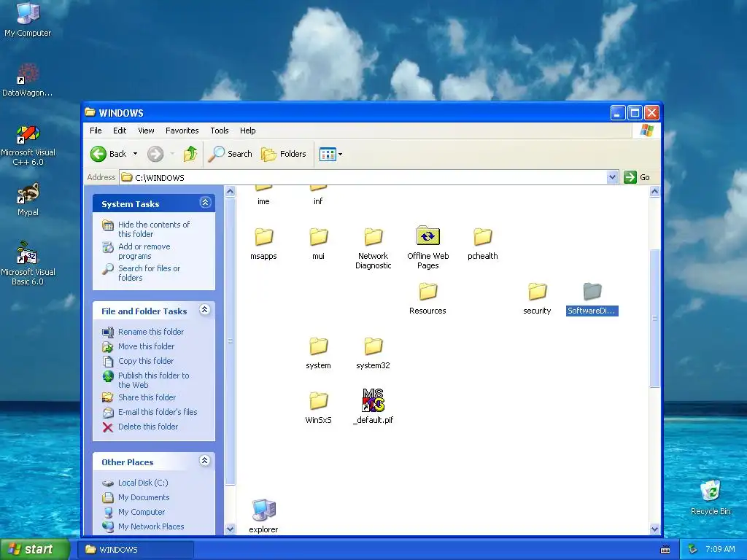Click Publish this folder to the Web
This screenshot has width=747, height=560.
coord(146,380)
